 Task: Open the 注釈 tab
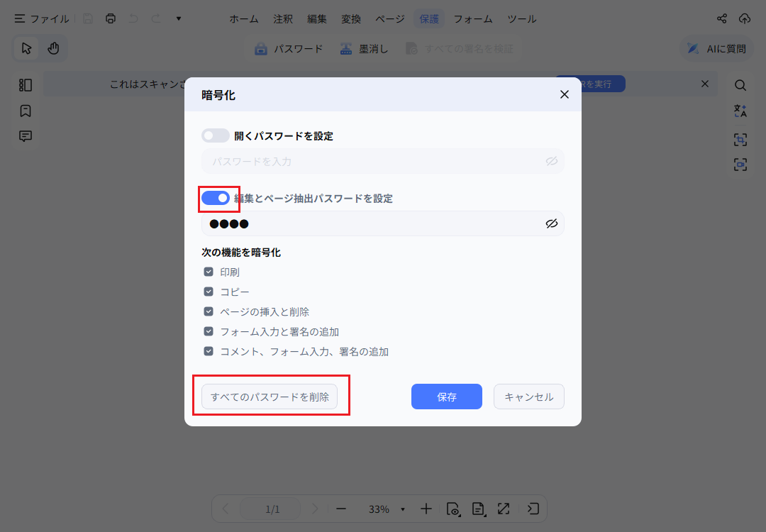coord(283,19)
